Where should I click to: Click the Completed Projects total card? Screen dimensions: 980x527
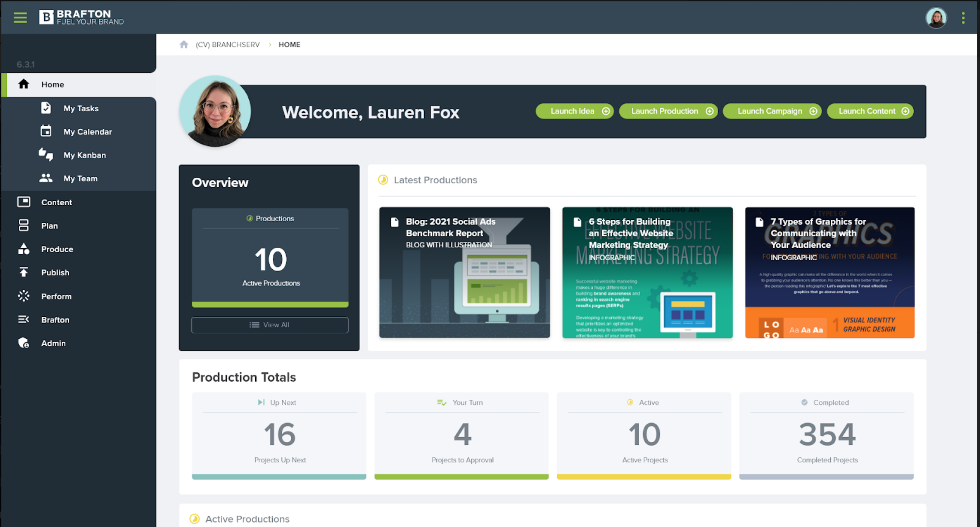point(826,435)
